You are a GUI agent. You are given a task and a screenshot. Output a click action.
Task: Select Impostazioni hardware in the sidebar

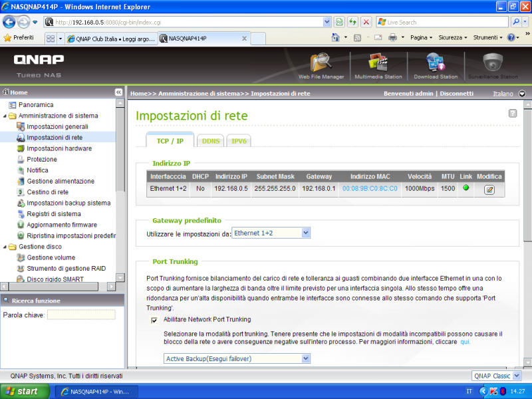pos(59,148)
